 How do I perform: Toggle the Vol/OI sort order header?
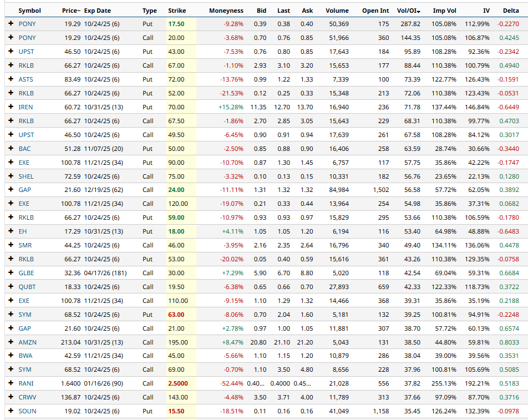click(x=408, y=11)
